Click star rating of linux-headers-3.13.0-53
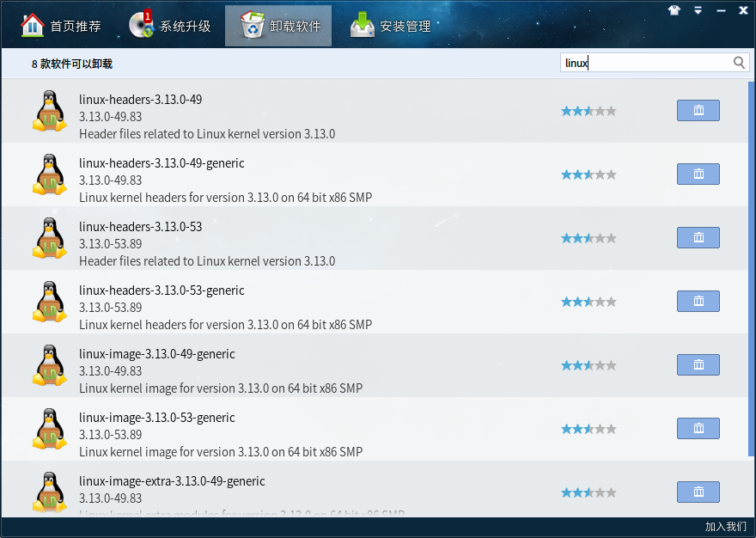756x538 pixels. [588, 238]
